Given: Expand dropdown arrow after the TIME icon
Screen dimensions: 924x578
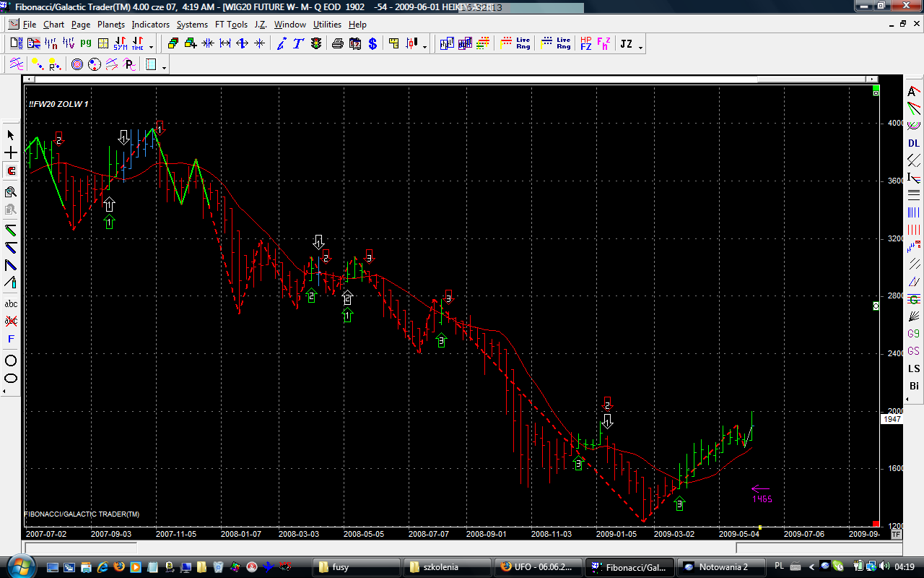Looking at the screenshot, I should 151,47.
